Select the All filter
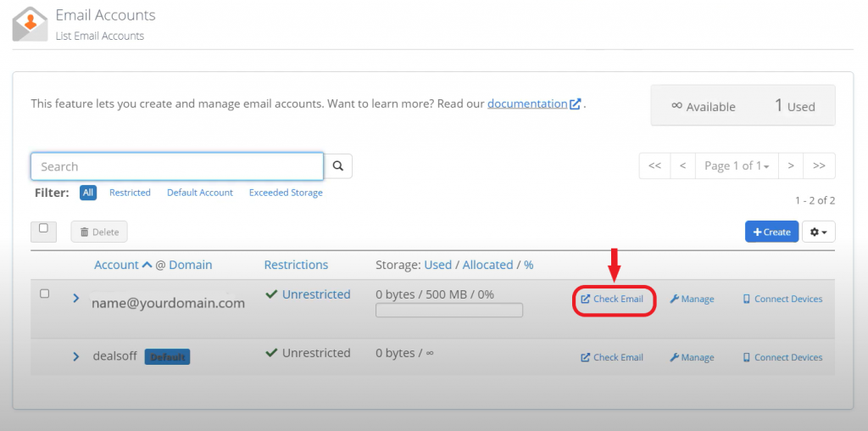The height and width of the screenshot is (431, 868). coord(88,193)
